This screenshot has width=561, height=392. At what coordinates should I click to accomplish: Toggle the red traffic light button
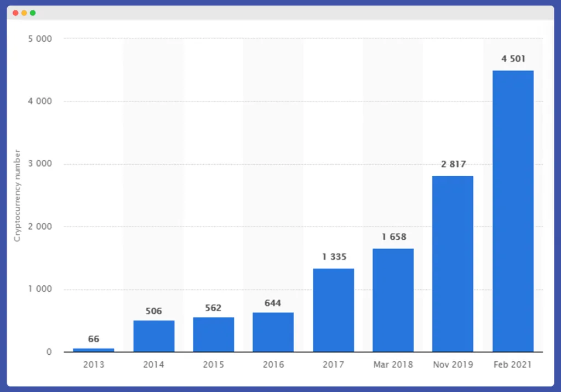pos(15,13)
